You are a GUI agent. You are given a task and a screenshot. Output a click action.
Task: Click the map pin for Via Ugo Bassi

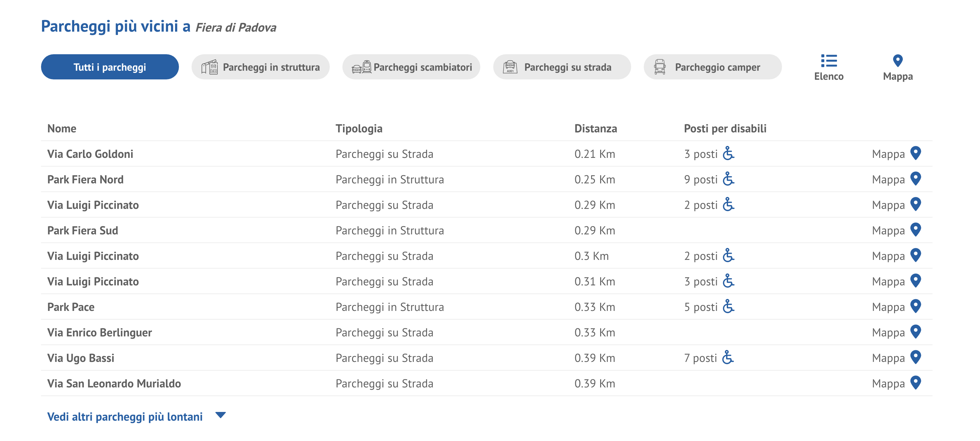(x=915, y=357)
